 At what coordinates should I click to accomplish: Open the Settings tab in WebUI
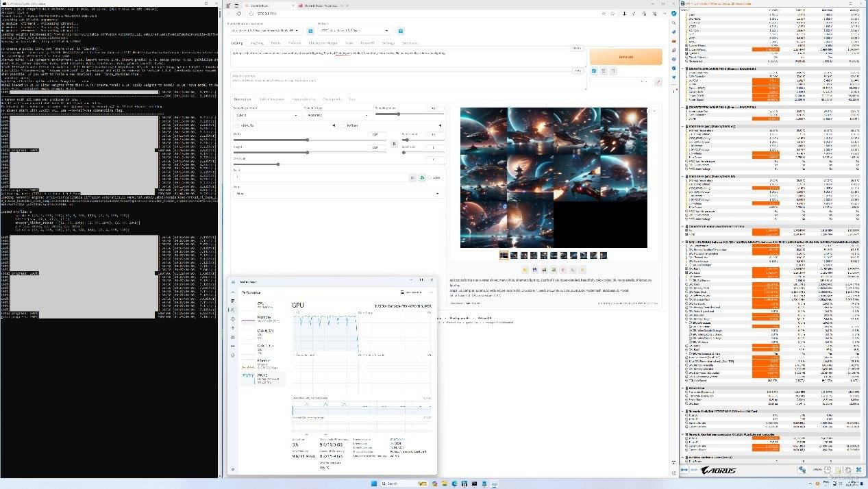tap(388, 43)
